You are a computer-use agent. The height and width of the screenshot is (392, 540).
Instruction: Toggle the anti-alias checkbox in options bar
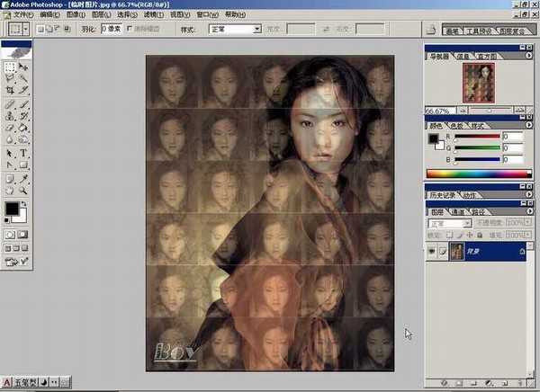(130, 29)
